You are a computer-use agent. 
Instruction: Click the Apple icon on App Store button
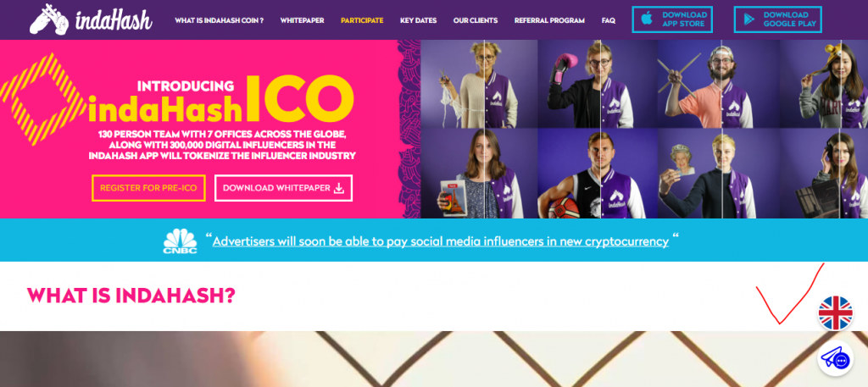[x=647, y=19]
